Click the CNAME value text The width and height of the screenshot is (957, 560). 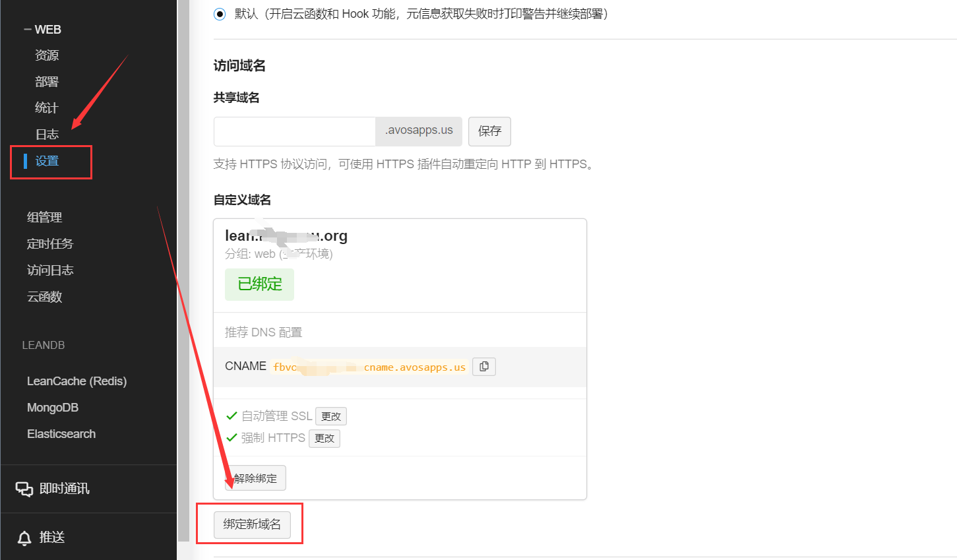click(x=369, y=367)
